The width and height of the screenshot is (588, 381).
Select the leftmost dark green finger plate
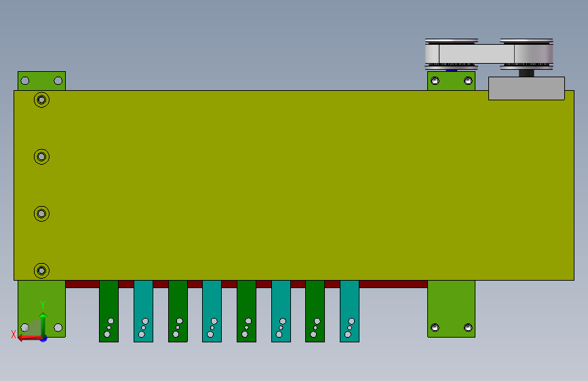109,311
